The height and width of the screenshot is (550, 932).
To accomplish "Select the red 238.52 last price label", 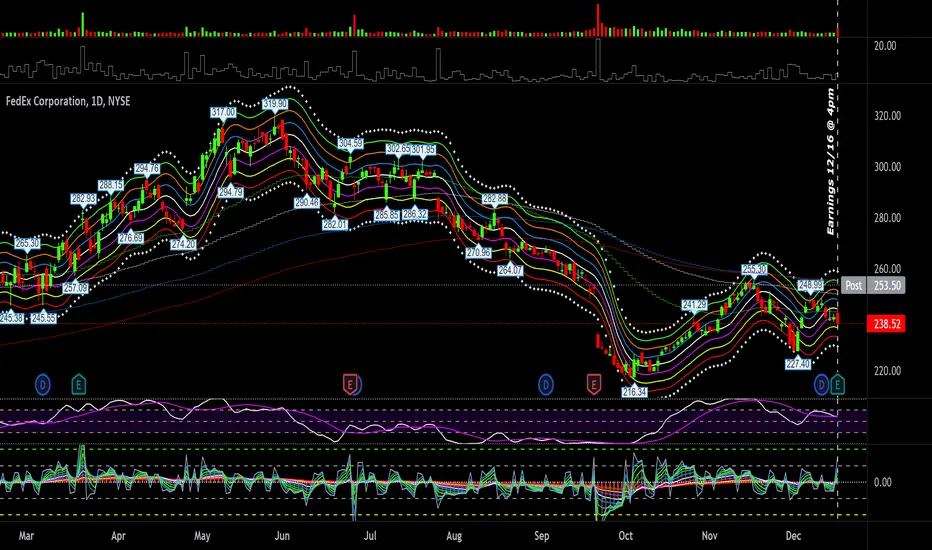I will click(x=886, y=324).
